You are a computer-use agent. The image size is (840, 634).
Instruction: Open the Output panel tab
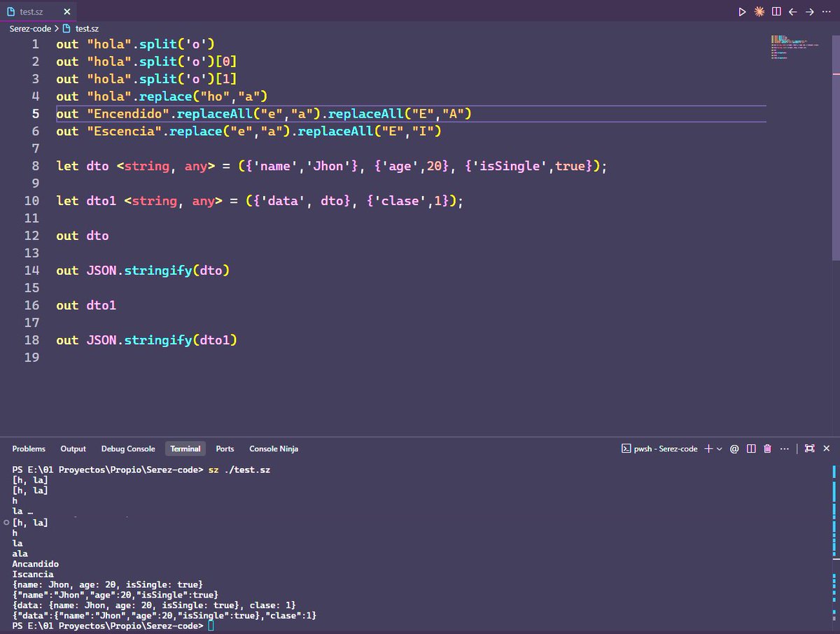73,449
